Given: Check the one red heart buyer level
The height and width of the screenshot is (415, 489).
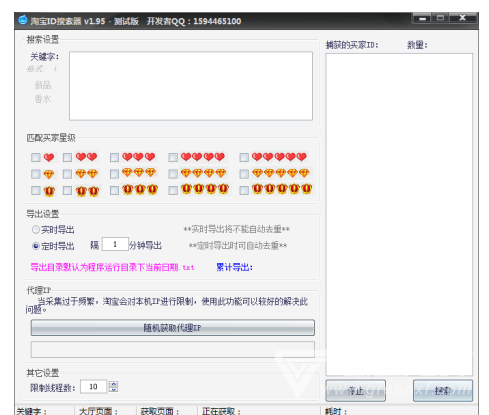Looking at the screenshot, I should point(36,157).
